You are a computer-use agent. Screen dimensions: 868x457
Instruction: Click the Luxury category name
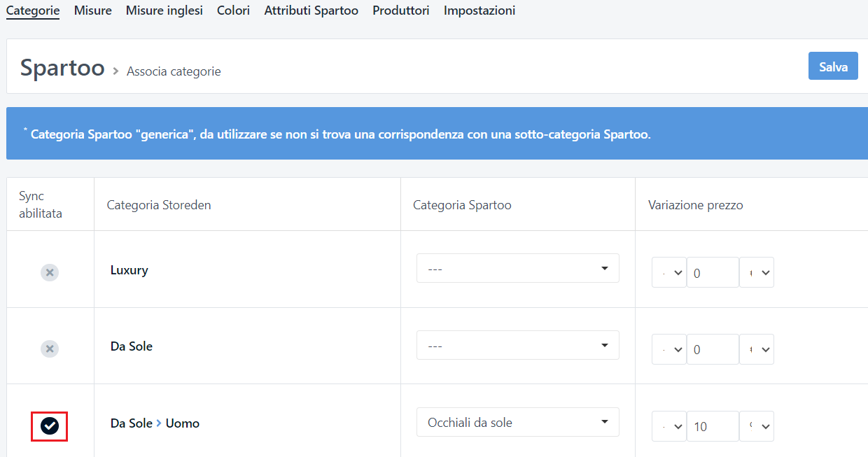point(129,269)
